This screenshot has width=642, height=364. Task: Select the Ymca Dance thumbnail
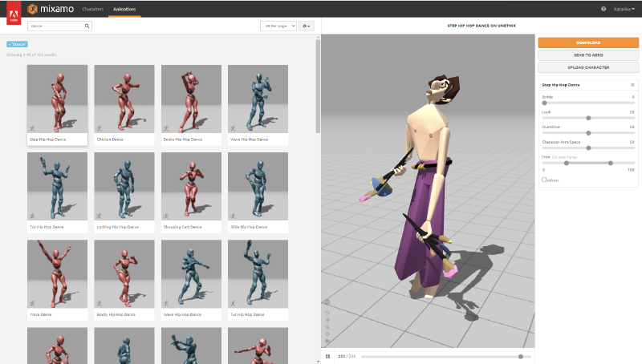(x=57, y=274)
